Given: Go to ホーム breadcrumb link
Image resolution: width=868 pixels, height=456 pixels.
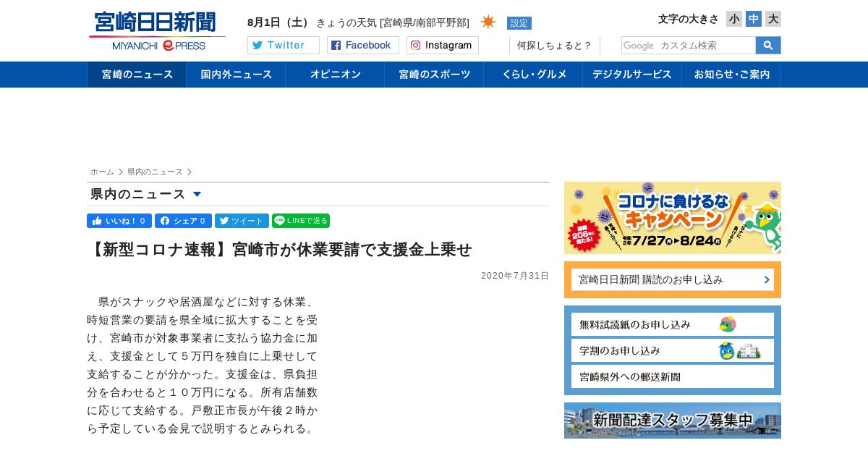Looking at the screenshot, I should point(102,172).
